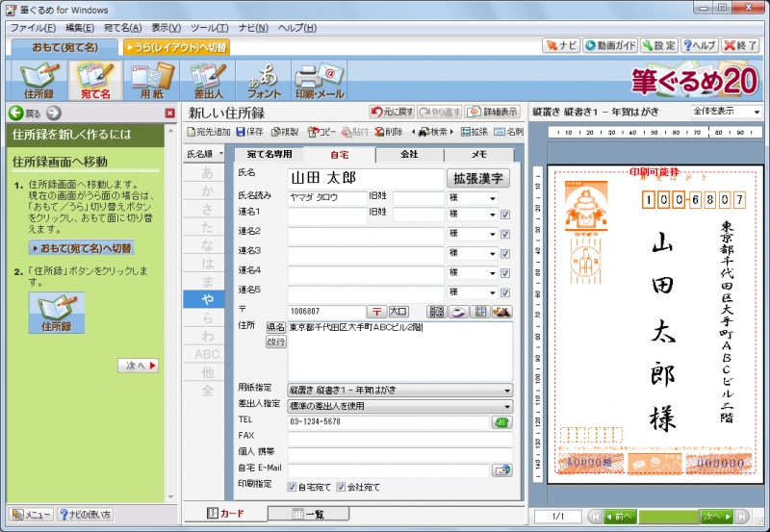The image size is (770, 532).
Task: Open the 住所録 address book toolbar icon
Action: point(38,81)
